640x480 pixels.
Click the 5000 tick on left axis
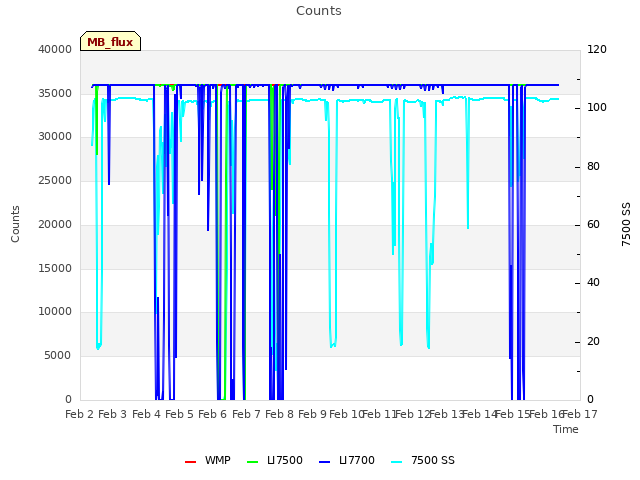[58, 356]
